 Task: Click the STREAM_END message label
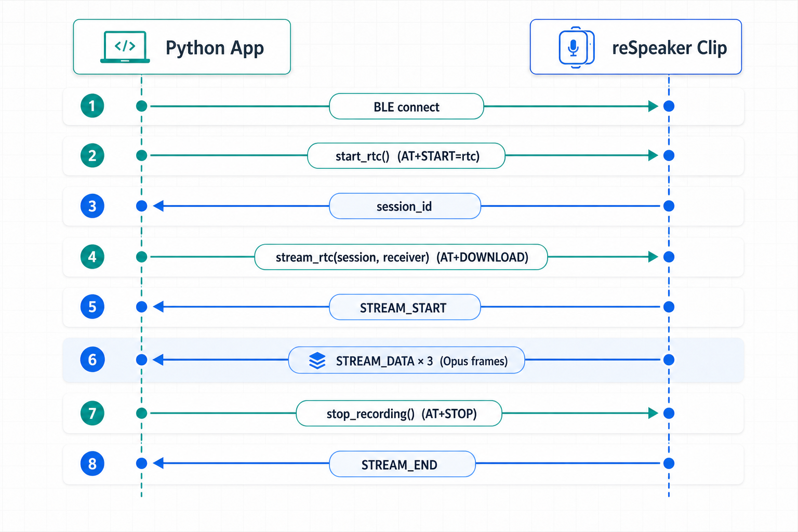402,464
